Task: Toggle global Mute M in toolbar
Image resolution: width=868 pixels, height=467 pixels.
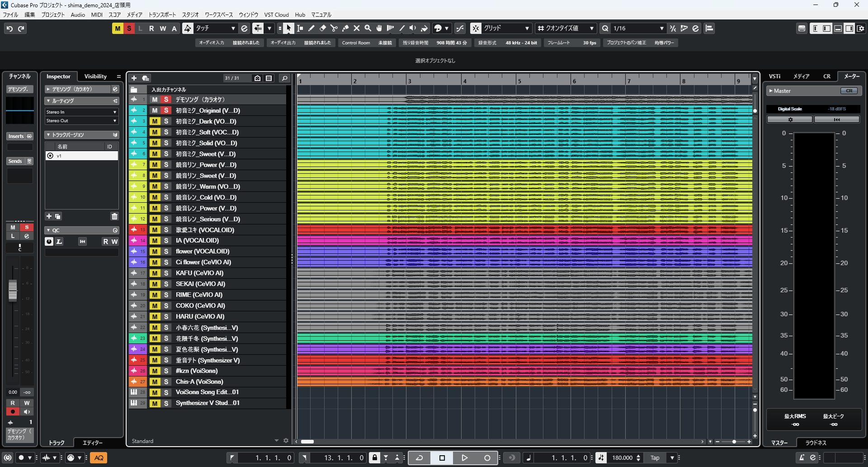Action: tap(118, 29)
